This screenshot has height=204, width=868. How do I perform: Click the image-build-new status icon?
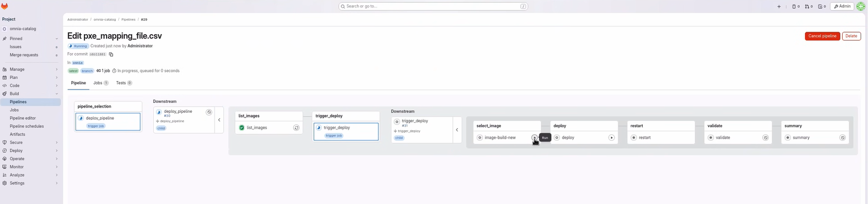click(480, 138)
